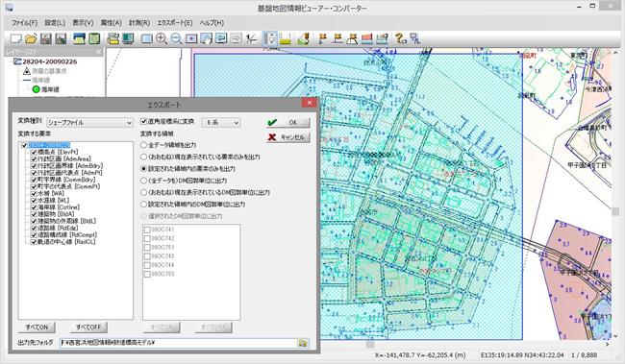
Task: Click the scale ratio fraction icon
Action: [x=251, y=38]
